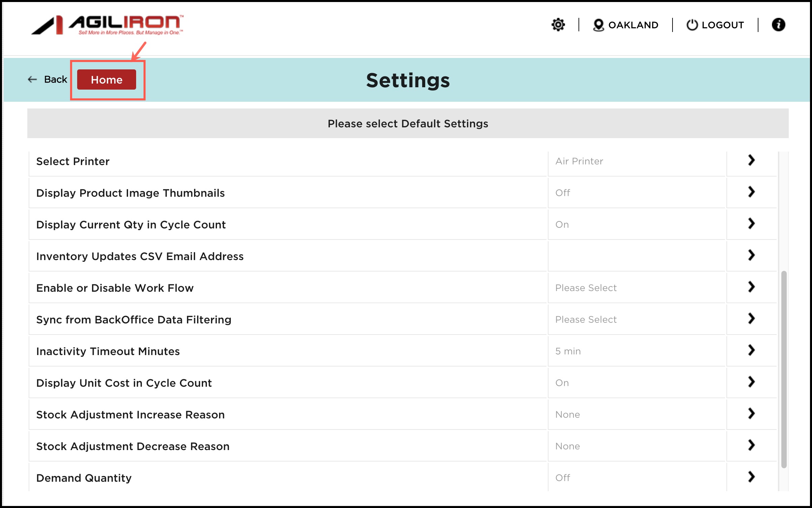This screenshot has height=508, width=812.
Task: Click the back arrow icon
Action: pos(32,80)
